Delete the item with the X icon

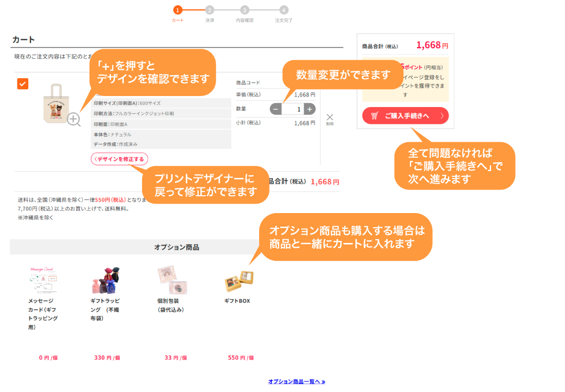329,118
